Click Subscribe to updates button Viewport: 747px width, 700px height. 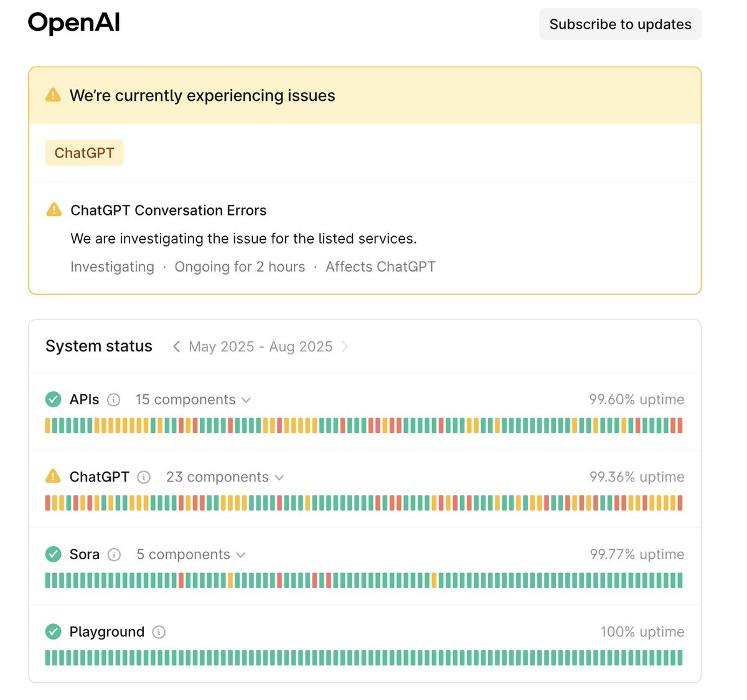coord(620,24)
